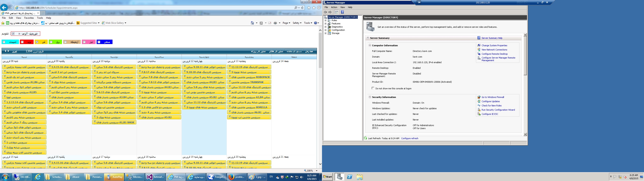The image size is (644, 181).
Task: Click the Server Manager forward arrow
Action: [330, 12]
